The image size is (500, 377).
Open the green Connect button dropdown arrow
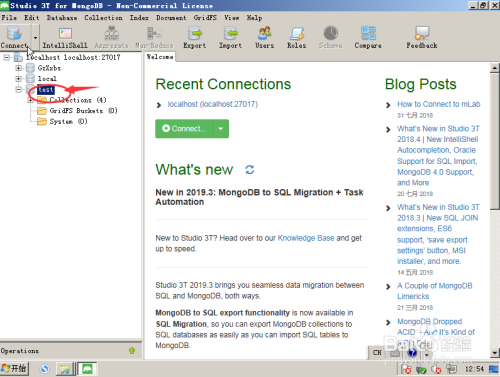tap(220, 129)
